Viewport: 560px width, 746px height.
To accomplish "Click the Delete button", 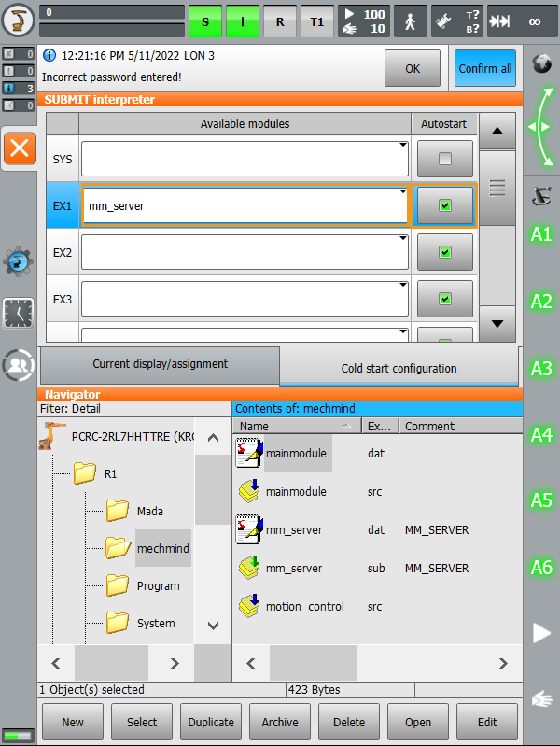I will pyautogui.click(x=349, y=723).
